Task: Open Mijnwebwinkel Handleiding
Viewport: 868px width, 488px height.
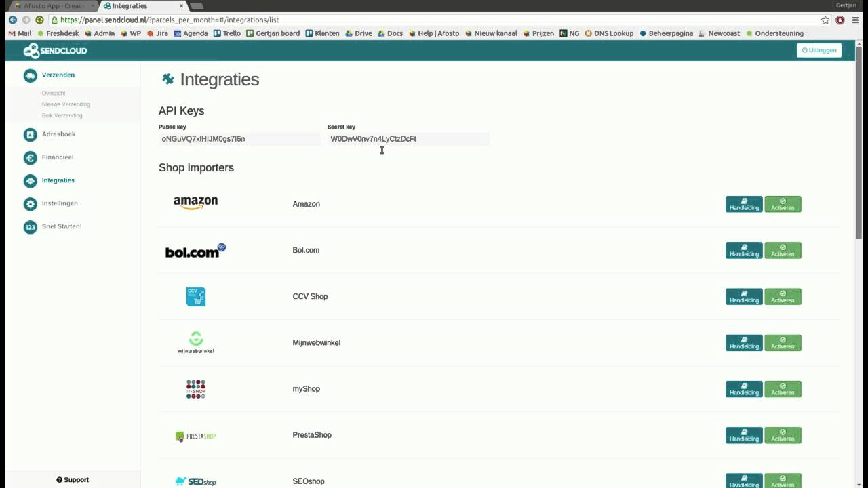Action: (744, 343)
